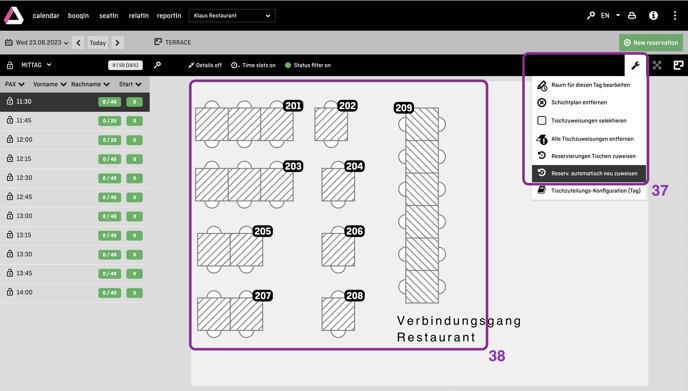Open the Klaus Restaurant dropdown
The height and width of the screenshot is (391, 688).
coord(232,15)
